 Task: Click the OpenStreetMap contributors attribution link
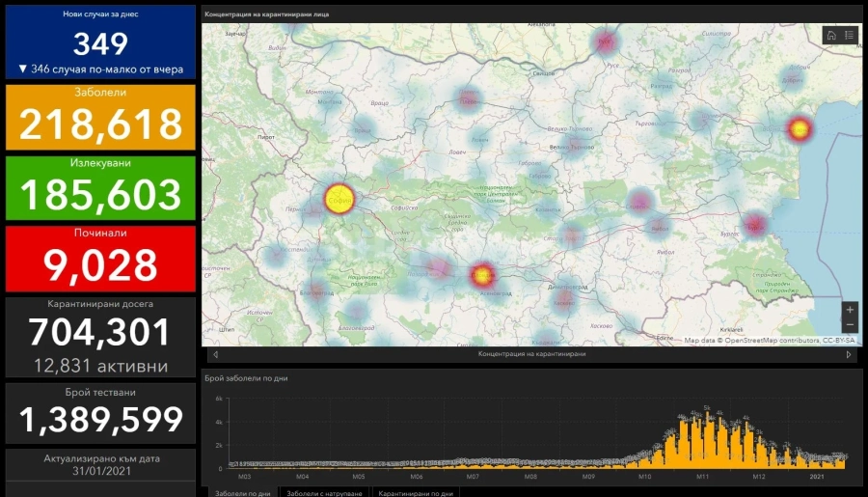coord(772,341)
